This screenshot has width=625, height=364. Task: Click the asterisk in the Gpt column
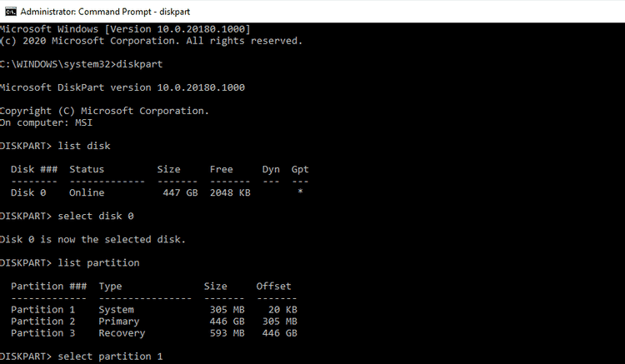[x=300, y=192]
